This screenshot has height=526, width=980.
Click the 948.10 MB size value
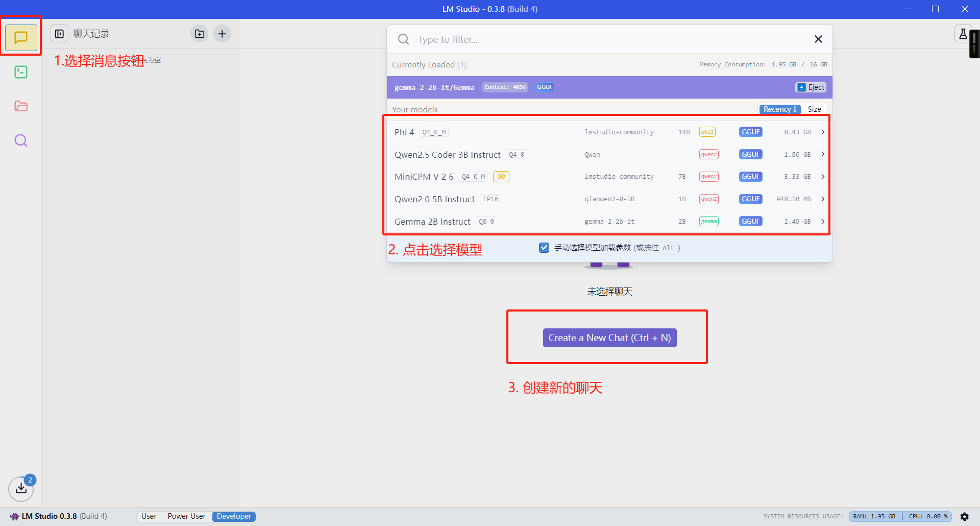pos(793,199)
